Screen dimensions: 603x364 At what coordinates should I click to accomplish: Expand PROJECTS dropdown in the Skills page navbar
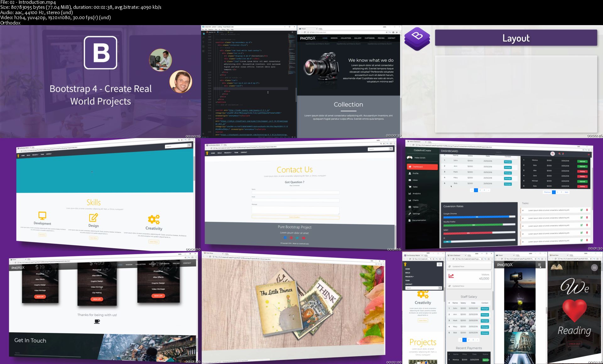click(x=35, y=155)
